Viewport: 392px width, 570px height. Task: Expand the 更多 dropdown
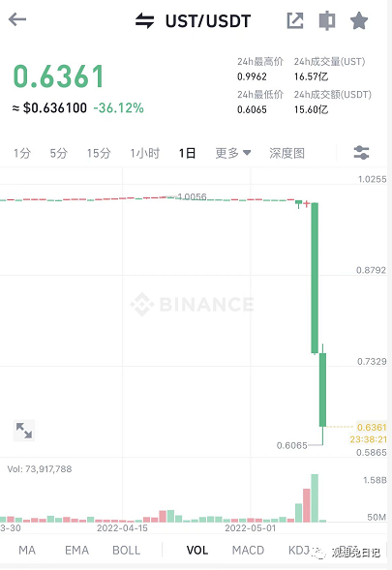(x=232, y=153)
